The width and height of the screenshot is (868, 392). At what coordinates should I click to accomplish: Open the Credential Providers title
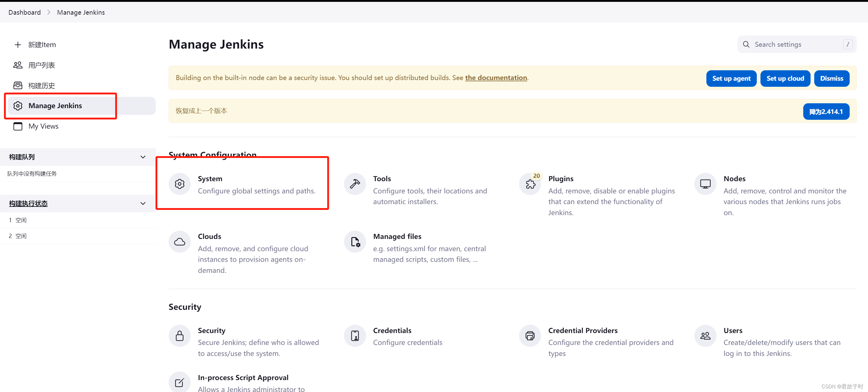pyautogui.click(x=583, y=330)
